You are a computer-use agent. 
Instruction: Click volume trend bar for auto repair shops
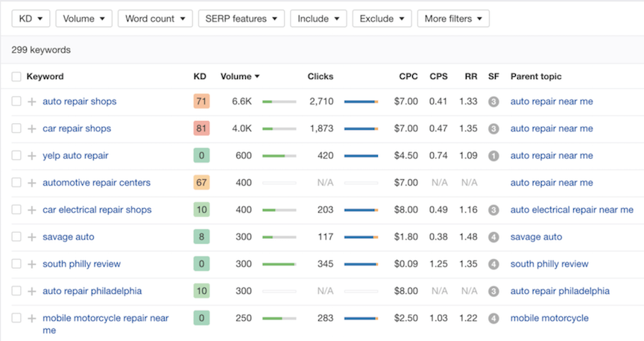pos(279,101)
